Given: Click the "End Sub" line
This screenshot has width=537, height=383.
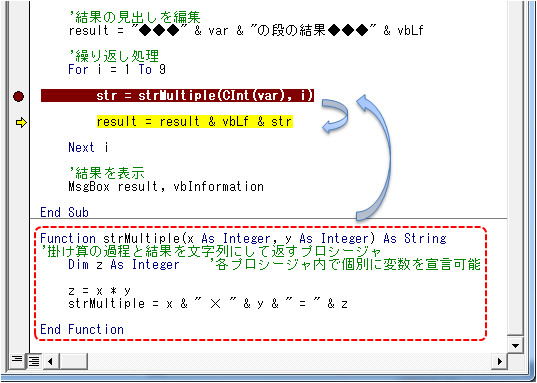Looking at the screenshot, I should tap(64, 212).
